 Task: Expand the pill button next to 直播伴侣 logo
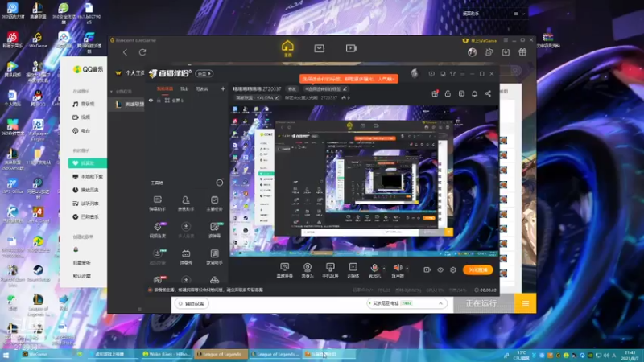tap(204, 73)
